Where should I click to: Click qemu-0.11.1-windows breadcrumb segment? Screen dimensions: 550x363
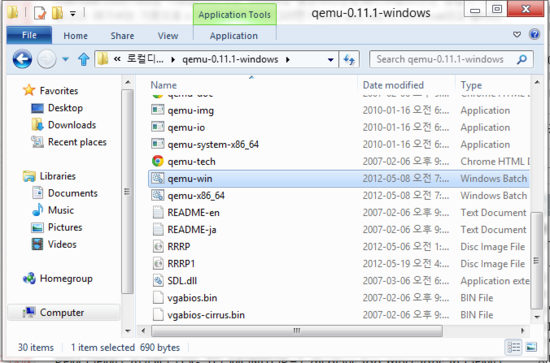tap(230, 59)
